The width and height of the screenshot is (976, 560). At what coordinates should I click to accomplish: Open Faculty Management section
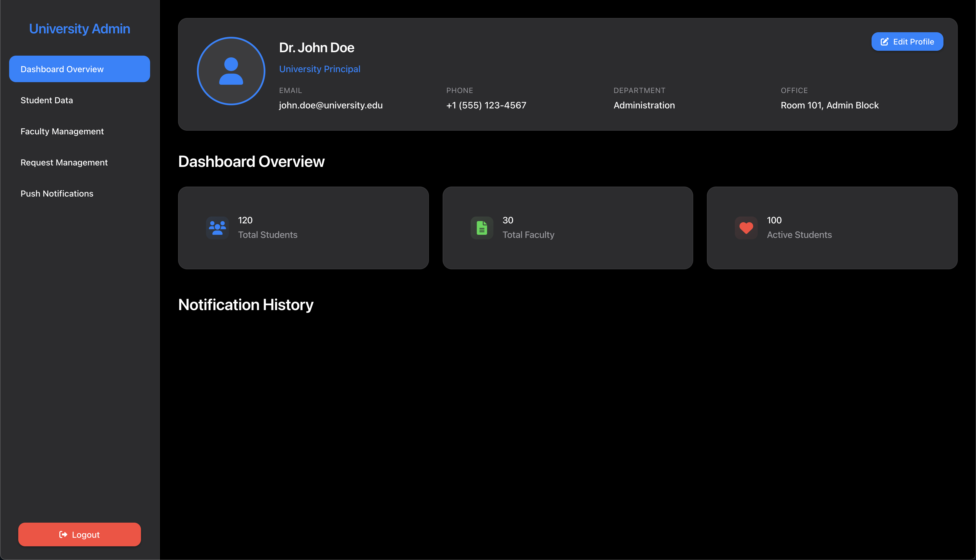coord(80,131)
